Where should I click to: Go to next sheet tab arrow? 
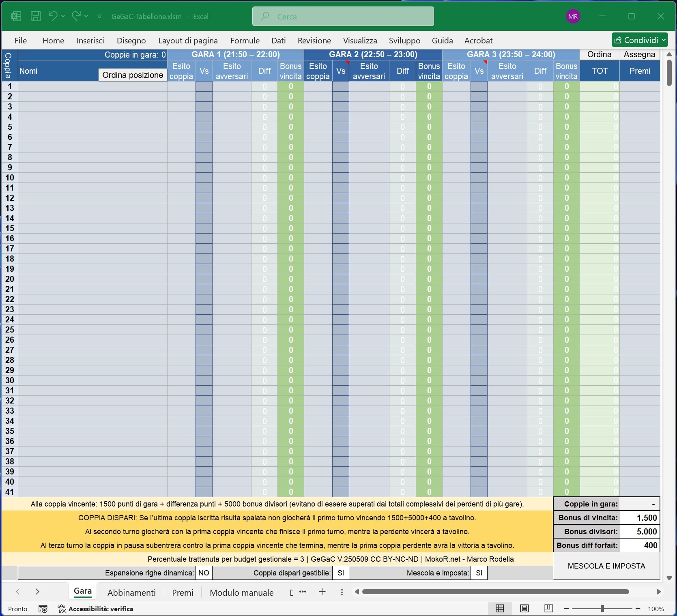point(37,592)
